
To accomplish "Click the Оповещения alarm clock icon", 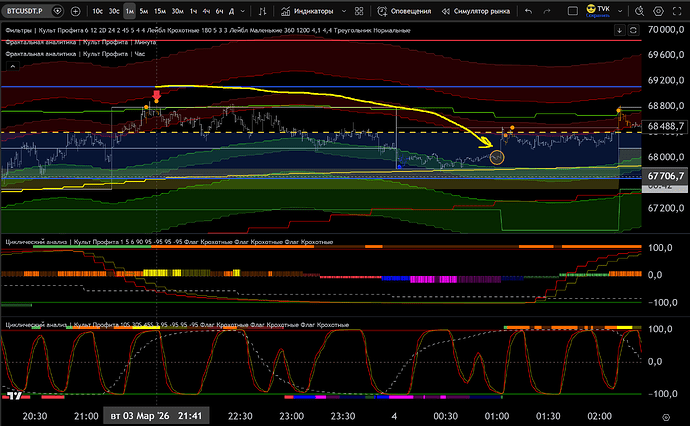I will click(382, 12).
